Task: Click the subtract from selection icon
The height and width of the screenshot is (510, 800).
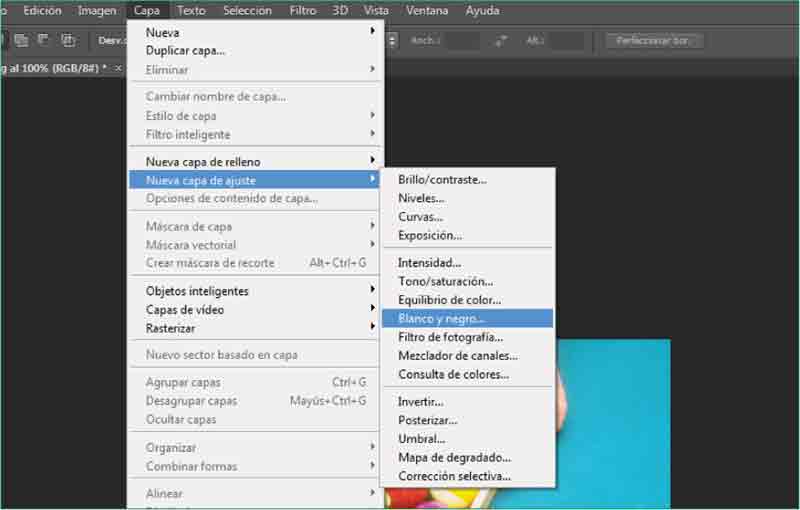Action: point(44,41)
